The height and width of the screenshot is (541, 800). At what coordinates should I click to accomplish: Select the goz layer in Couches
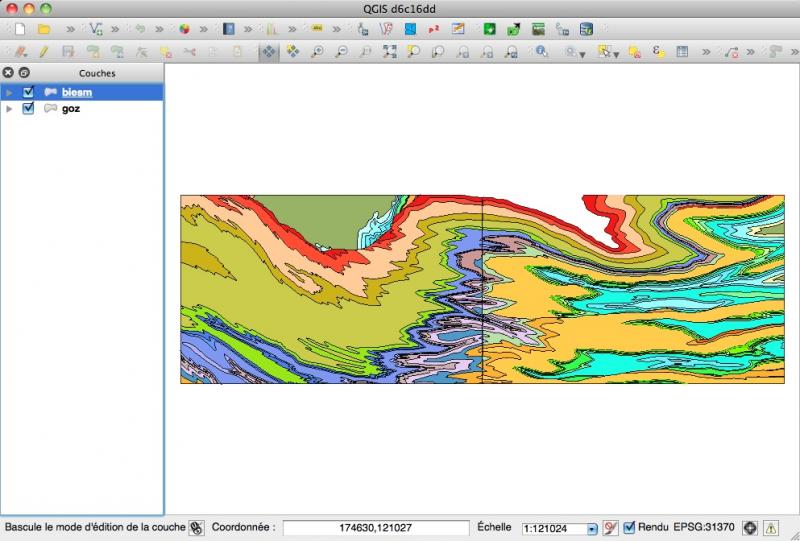(x=70, y=108)
